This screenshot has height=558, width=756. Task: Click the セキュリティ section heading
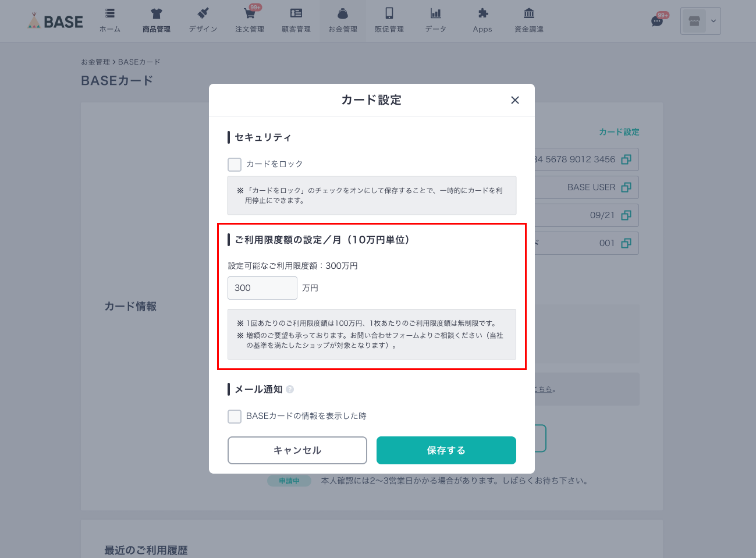tap(262, 137)
